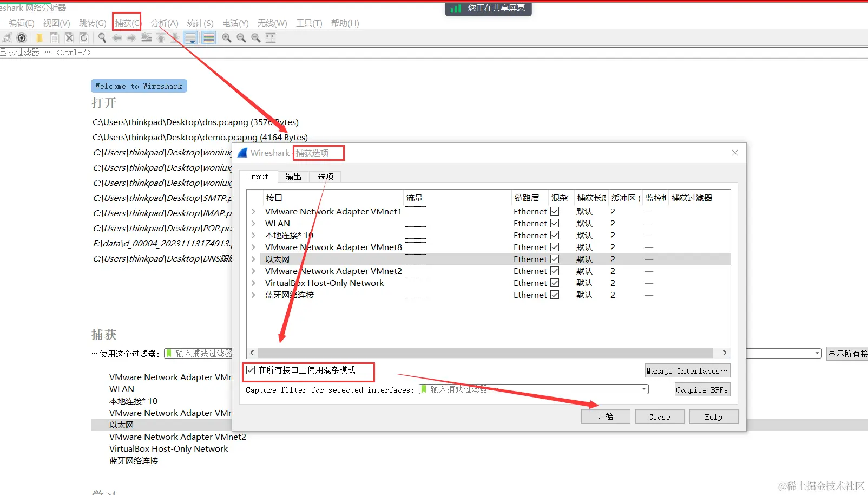Go back to previous packet arrow
The height and width of the screenshot is (495, 868).
coord(117,38)
